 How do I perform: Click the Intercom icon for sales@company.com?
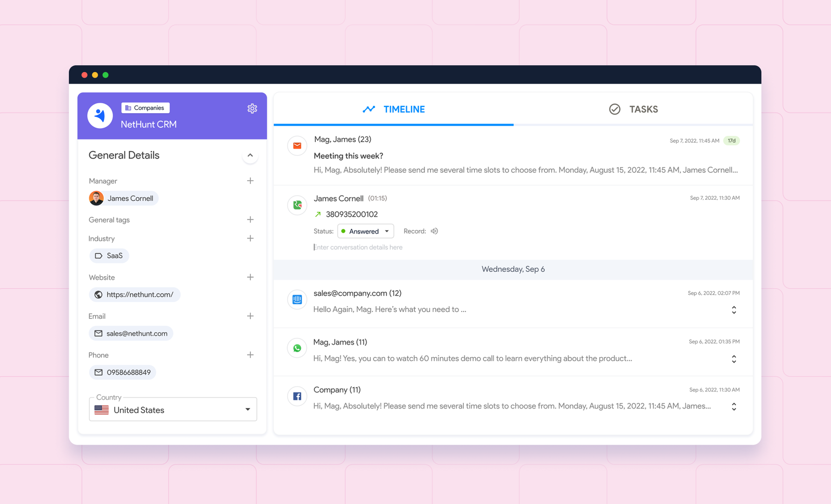[x=297, y=299]
